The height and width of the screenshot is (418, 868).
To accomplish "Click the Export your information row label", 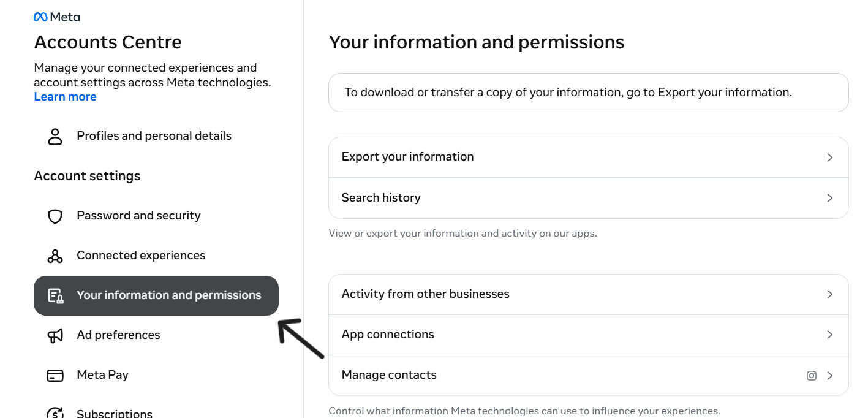I will (x=407, y=157).
